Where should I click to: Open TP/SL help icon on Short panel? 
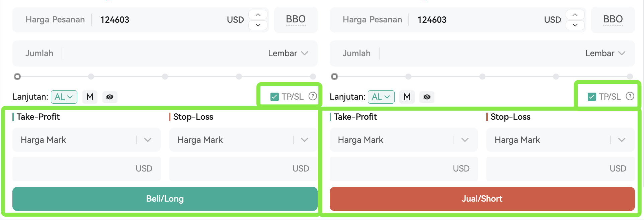[630, 96]
